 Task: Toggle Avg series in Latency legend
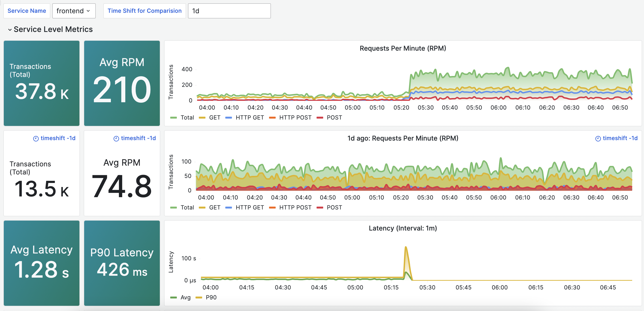point(185,298)
